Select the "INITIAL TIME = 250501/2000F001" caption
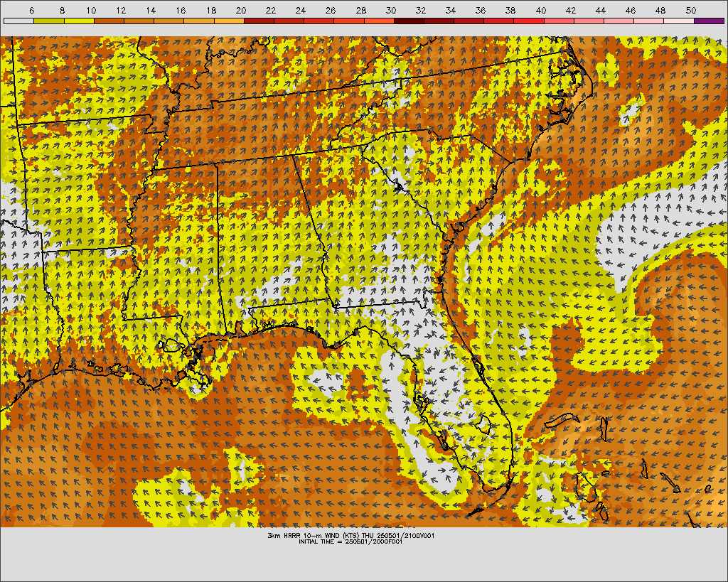The height and width of the screenshot is (582, 728). pos(350,541)
